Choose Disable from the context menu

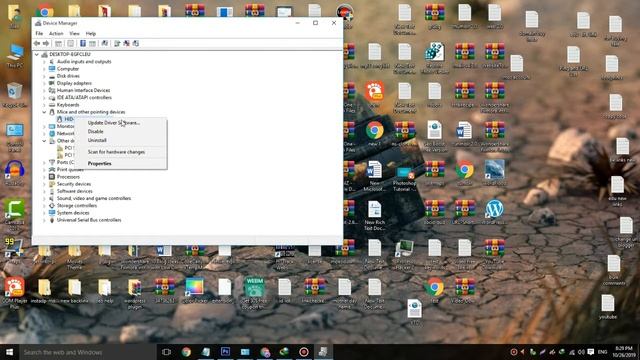(x=121, y=131)
